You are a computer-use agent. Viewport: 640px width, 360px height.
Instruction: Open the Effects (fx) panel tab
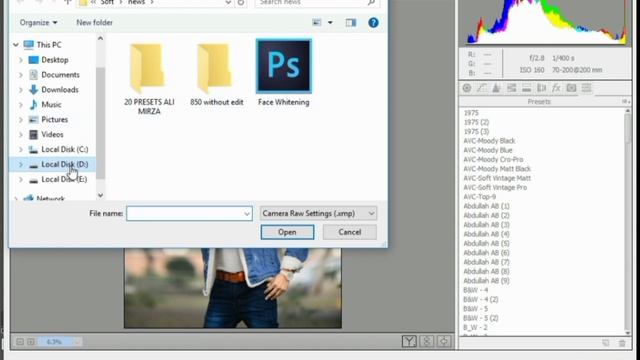point(556,88)
